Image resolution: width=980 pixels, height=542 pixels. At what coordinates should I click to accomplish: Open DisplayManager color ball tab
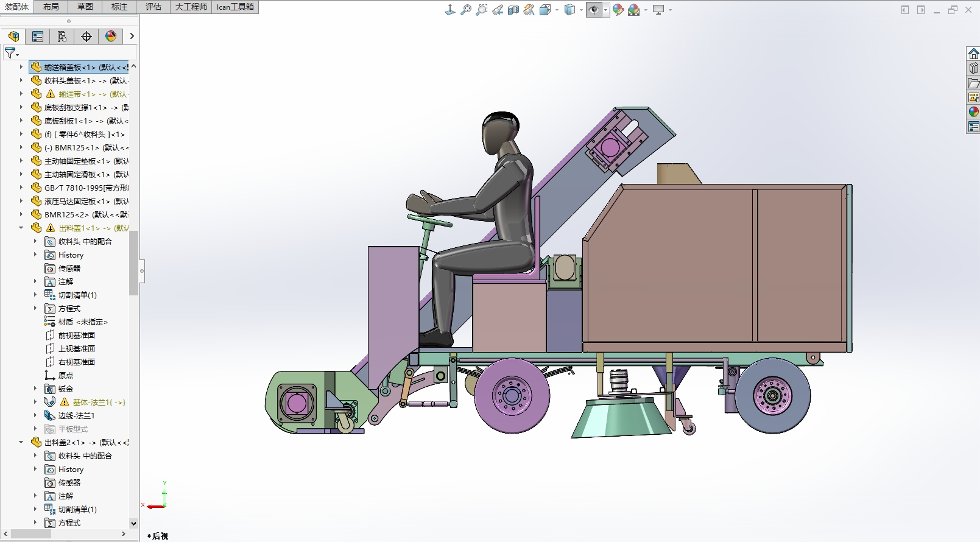coord(111,37)
